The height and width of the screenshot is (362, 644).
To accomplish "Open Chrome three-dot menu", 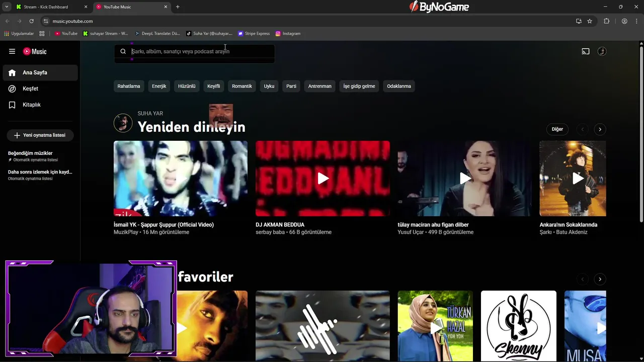I will click(636, 21).
